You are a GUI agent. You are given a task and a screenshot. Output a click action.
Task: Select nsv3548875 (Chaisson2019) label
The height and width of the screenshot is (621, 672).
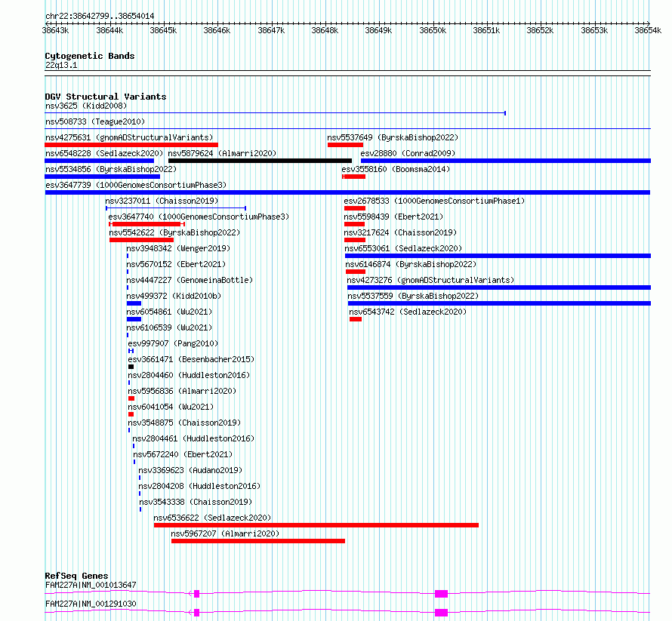184,423
